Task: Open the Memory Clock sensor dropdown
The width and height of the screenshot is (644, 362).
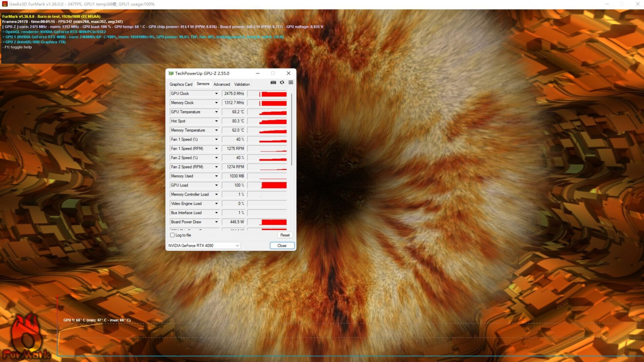Action: pos(216,103)
